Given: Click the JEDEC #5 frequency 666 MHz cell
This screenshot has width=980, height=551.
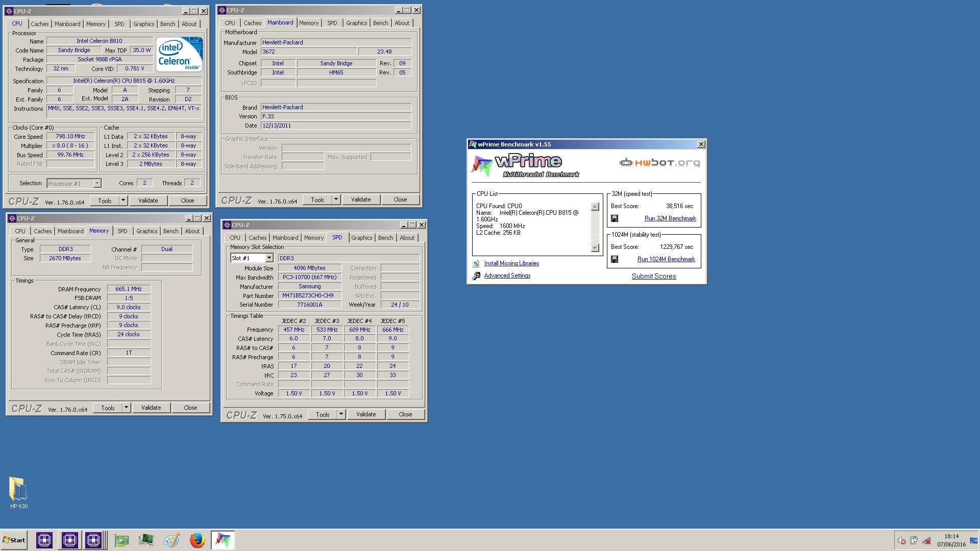Looking at the screenshot, I should tap(393, 330).
